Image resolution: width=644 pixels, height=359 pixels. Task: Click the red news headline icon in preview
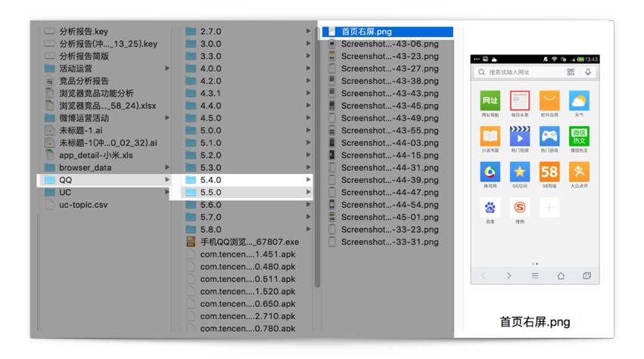point(520,101)
